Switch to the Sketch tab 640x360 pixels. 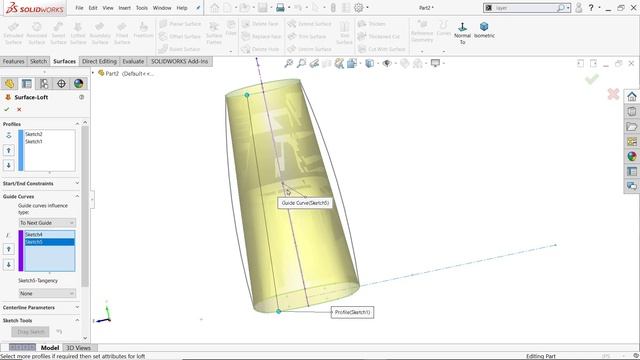pos(38,61)
